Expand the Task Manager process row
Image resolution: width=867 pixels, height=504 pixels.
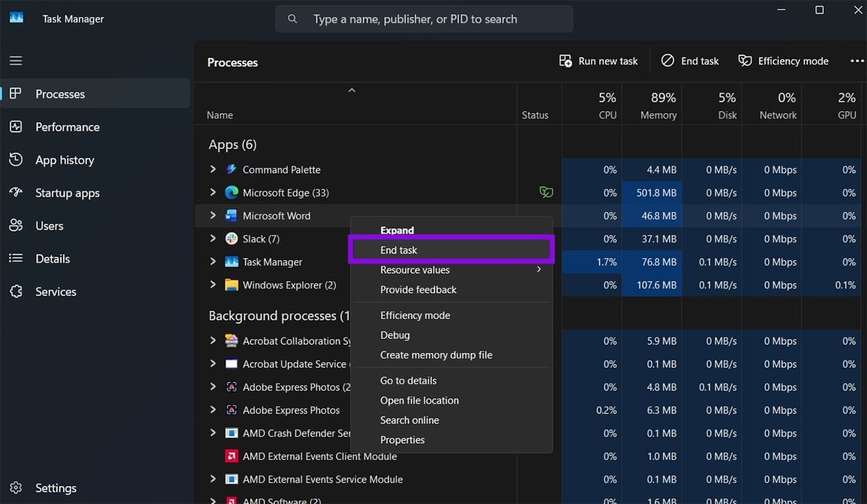pos(213,261)
